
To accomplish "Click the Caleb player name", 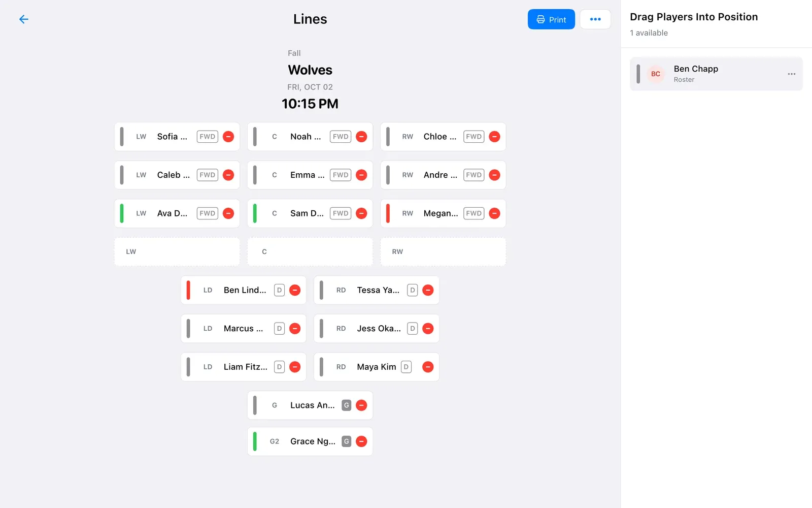I will pos(174,175).
